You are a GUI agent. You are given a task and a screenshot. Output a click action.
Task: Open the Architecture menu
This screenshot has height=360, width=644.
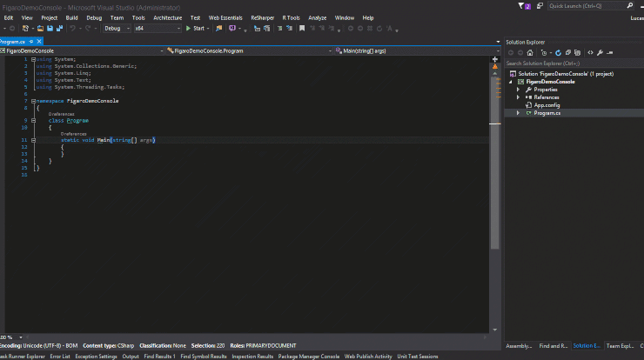tap(168, 17)
